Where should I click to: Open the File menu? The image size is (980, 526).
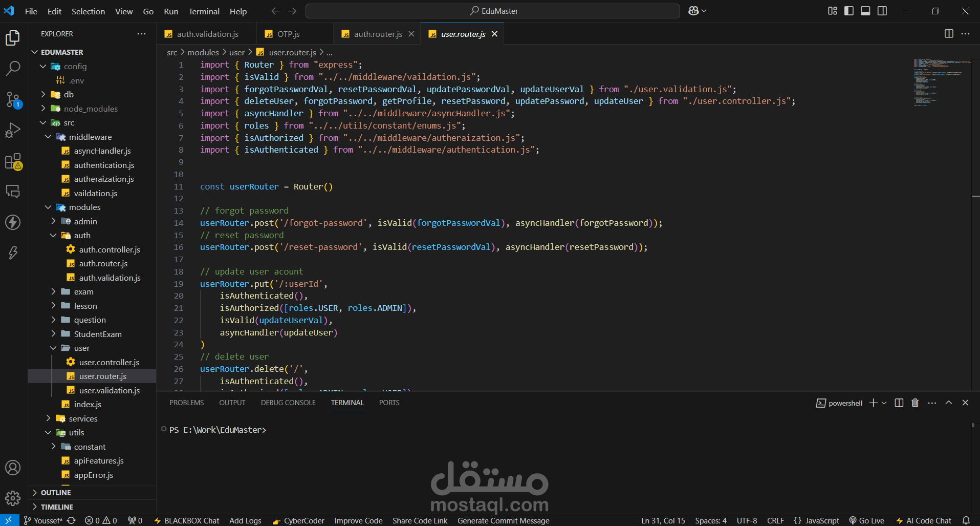click(31, 11)
